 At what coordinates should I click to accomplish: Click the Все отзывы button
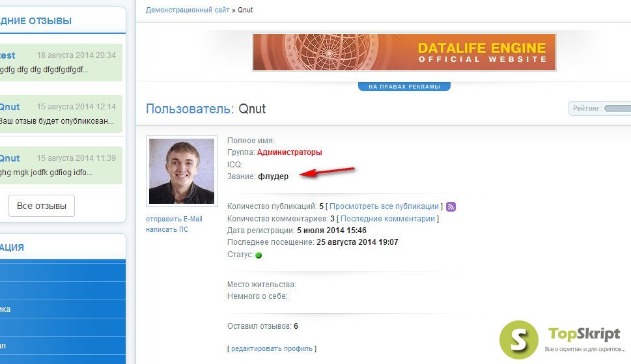[x=42, y=206]
